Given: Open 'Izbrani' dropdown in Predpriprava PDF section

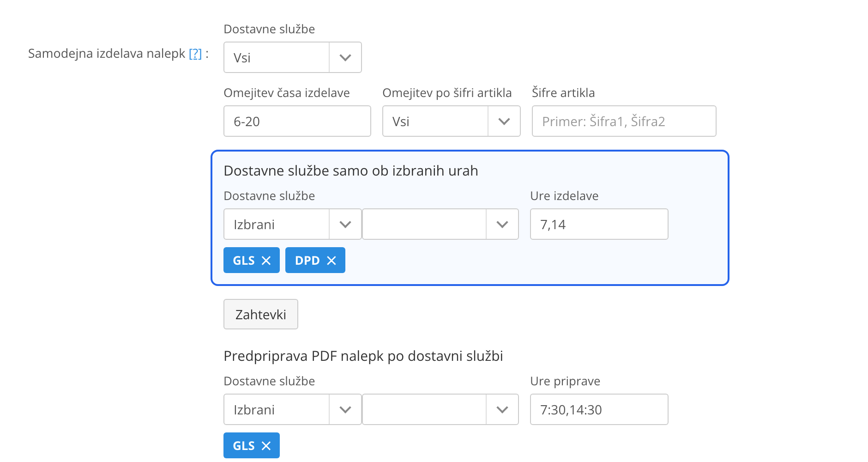Looking at the screenshot, I should click(x=292, y=409).
